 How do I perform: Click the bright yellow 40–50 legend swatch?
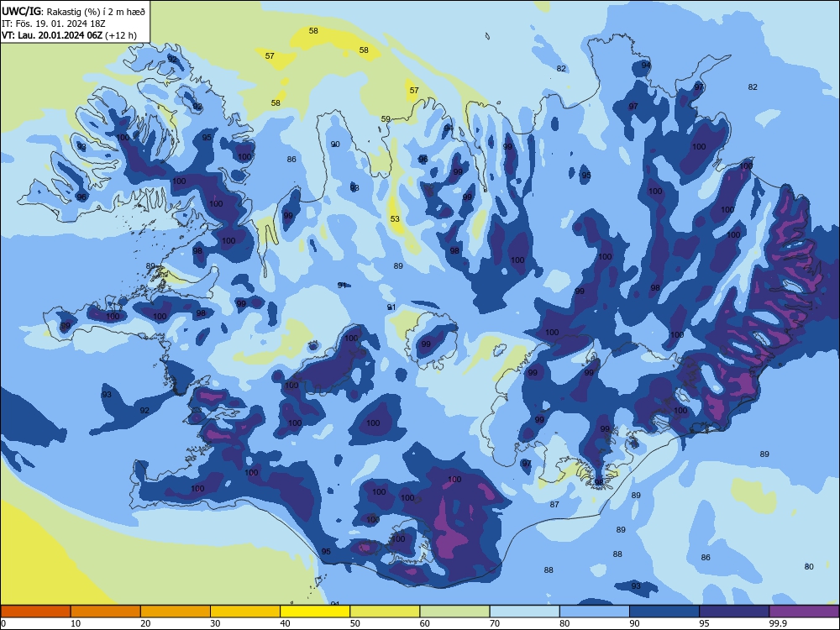[315, 612]
